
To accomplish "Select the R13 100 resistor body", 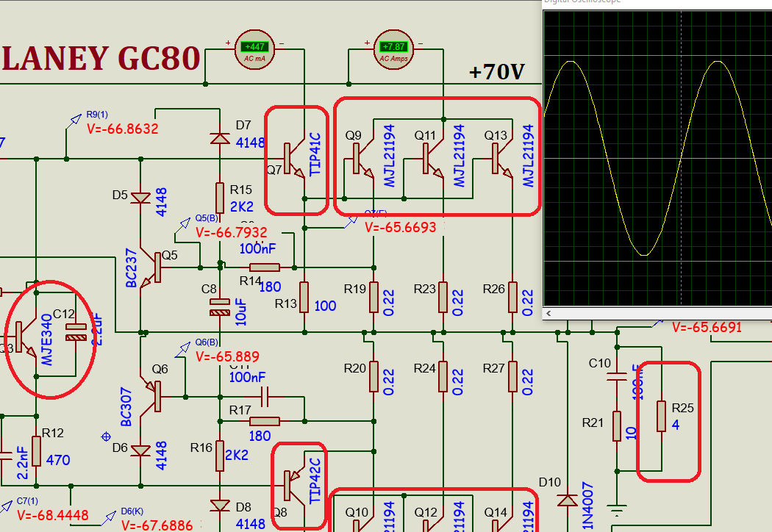I will pyautogui.click(x=304, y=298).
